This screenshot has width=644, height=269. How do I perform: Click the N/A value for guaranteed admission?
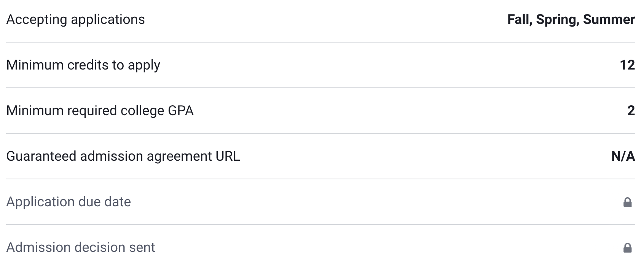tap(623, 156)
